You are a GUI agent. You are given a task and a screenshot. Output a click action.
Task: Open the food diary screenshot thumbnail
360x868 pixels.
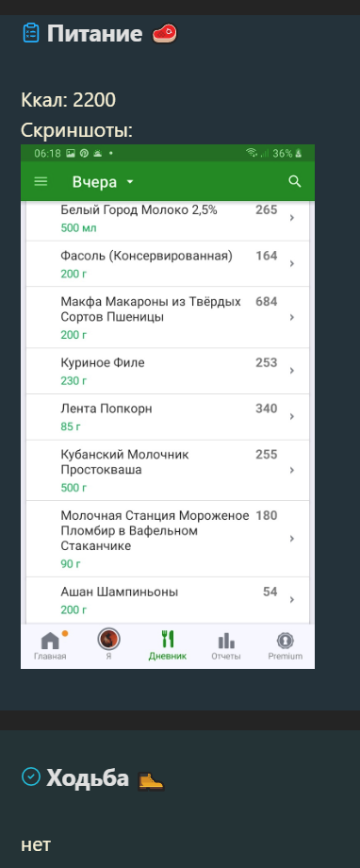click(168, 407)
